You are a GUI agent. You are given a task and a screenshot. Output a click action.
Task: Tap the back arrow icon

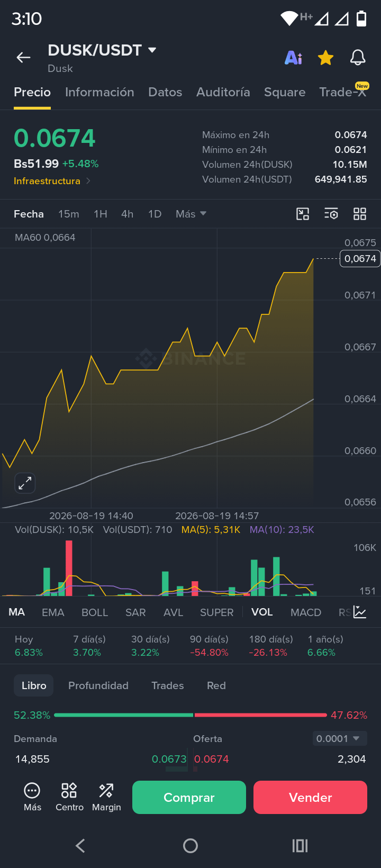point(23,58)
